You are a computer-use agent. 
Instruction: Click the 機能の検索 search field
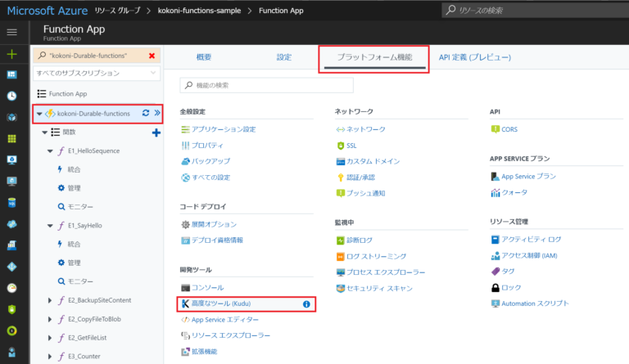coord(267,85)
